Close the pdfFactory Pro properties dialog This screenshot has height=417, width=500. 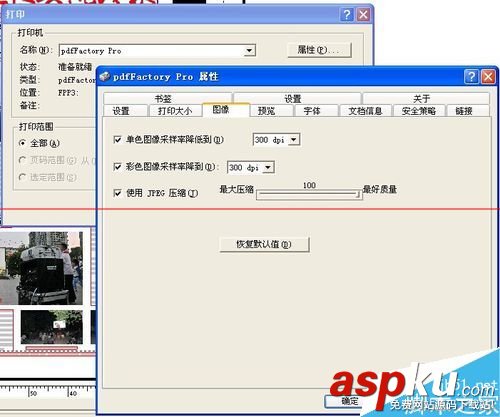pyautogui.click(x=488, y=77)
